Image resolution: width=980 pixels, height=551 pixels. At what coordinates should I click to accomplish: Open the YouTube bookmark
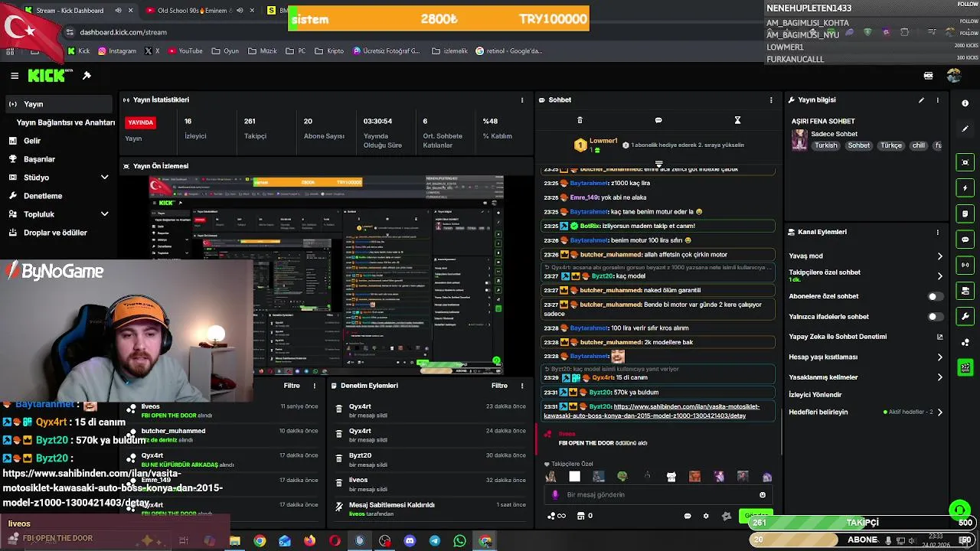pos(185,51)
